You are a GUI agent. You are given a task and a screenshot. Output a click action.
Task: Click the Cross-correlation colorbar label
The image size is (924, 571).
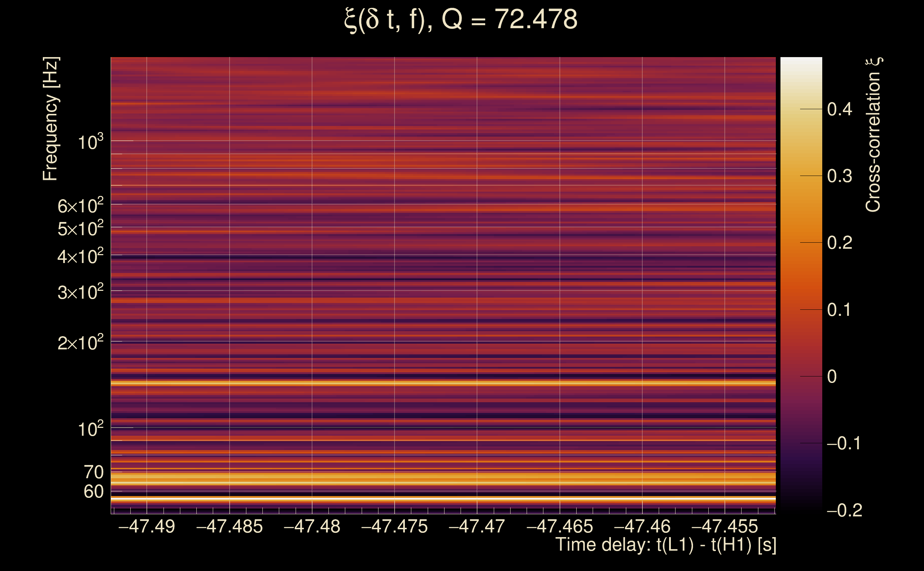(873, 135)
